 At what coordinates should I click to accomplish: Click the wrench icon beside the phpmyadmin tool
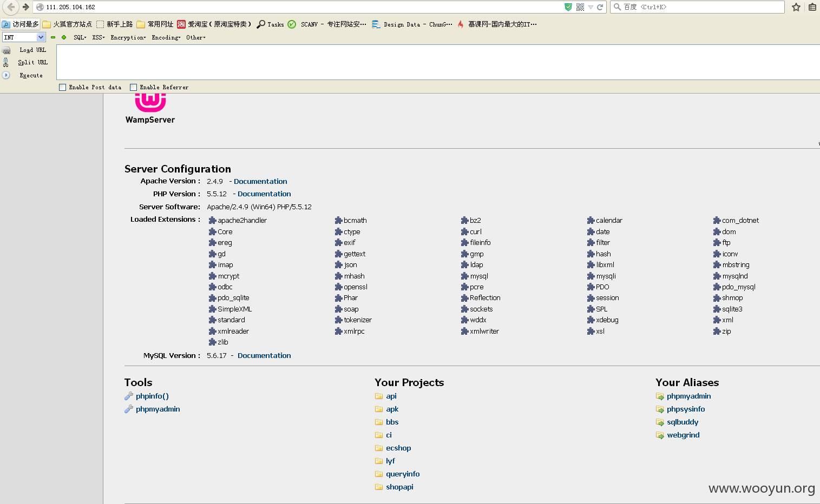[129, 409]
